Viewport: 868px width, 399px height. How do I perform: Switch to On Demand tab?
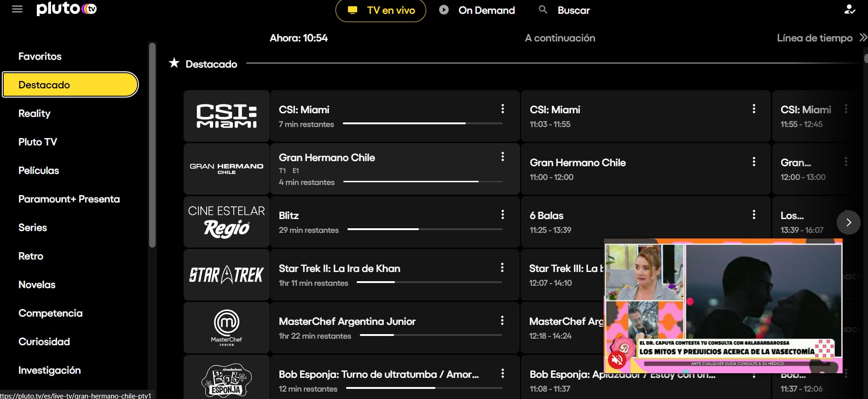tap(477, 10)
